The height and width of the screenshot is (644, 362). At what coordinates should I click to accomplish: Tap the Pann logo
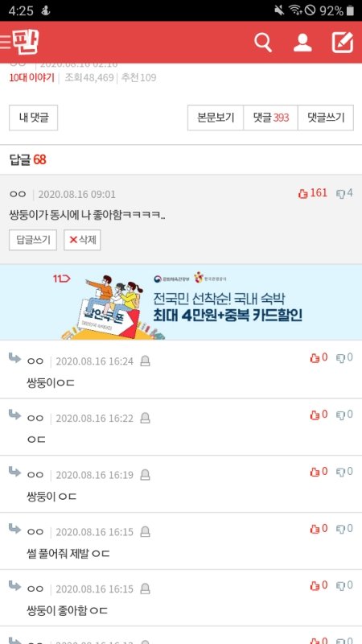[x=26, y=42]
